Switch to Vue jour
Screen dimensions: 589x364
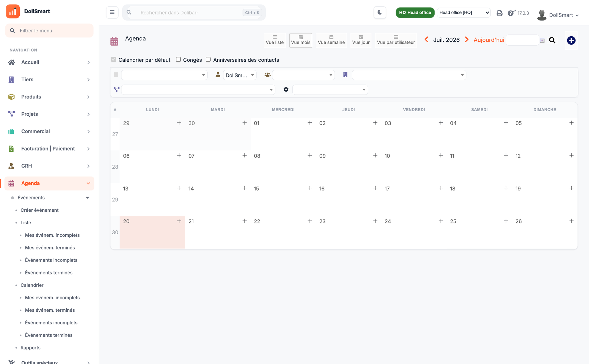click(x=361, y=40)
